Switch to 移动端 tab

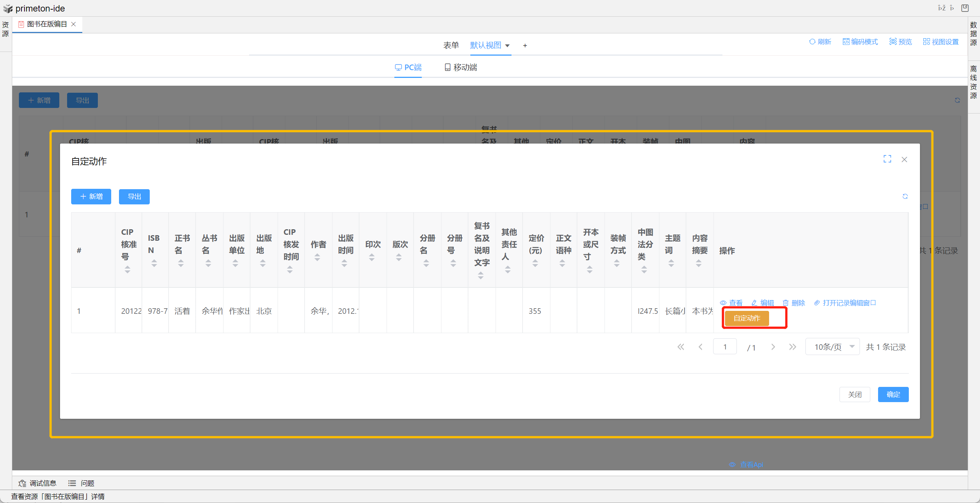pyautogui.click(x=461, y=68)
